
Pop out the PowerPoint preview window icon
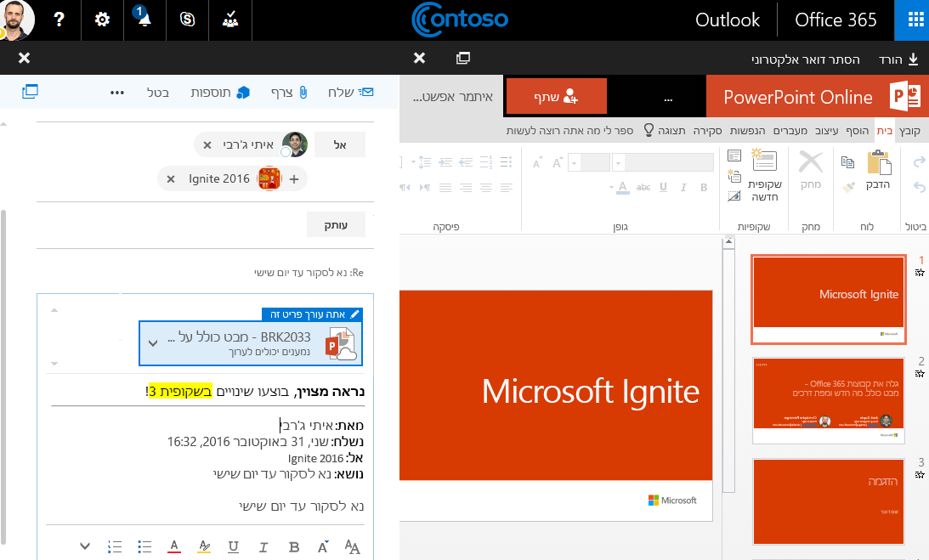[x=463, y=58]
